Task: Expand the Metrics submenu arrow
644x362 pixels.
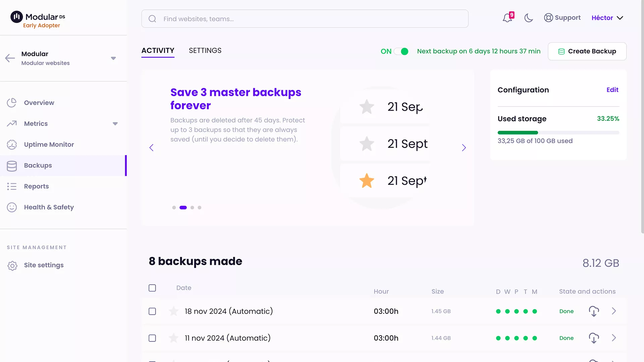Action: (115, 124)
